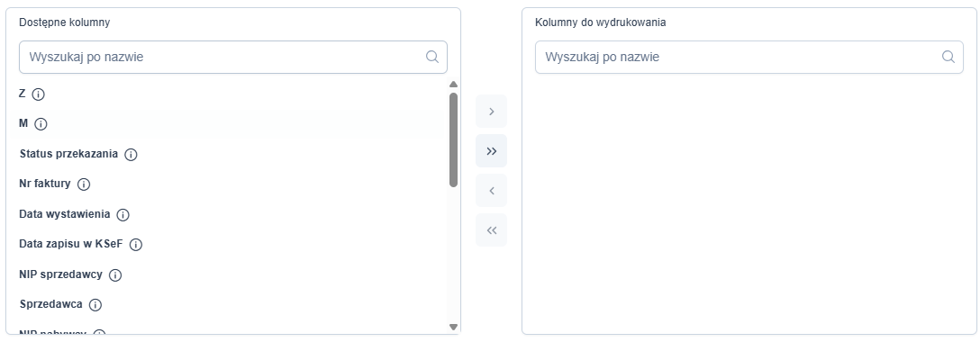The image size is (980, 342).
Task: Move all columns right with double arrow
Action: pyautogui.click(x=491, y=151)
